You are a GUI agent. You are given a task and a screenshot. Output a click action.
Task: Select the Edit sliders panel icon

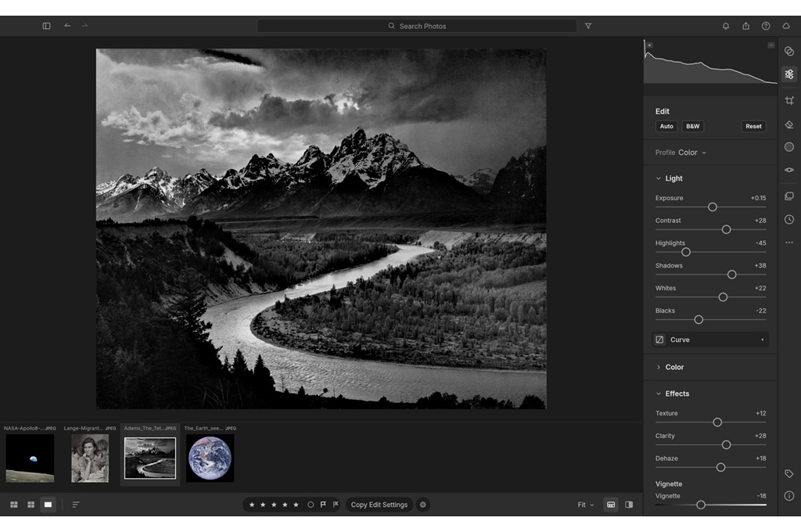pos(788,74)
